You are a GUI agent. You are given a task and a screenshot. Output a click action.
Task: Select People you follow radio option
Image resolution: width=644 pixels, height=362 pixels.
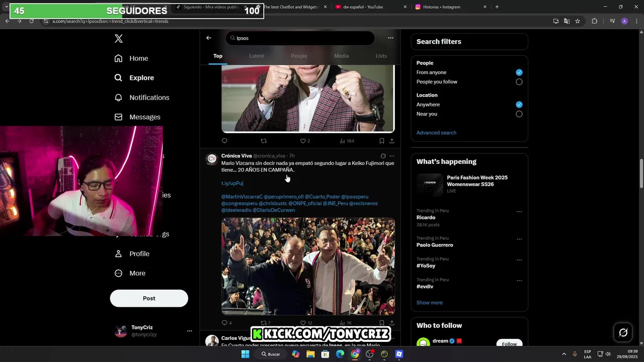coord(519,82)
